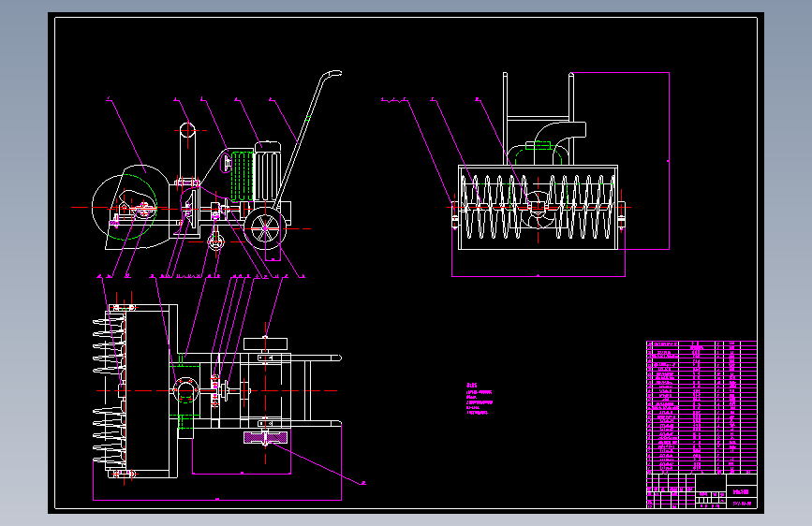
Task: Select the curved handlebar grip at top
Action: (331, 76)
